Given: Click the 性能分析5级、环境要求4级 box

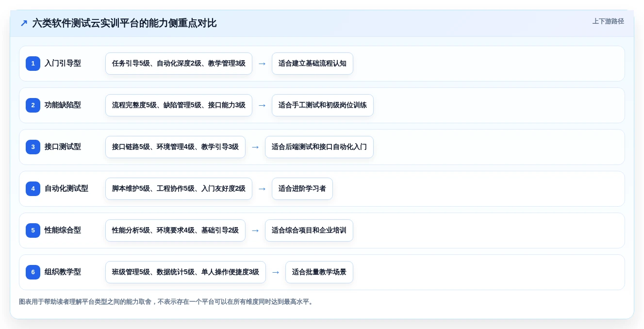Looking at the screenshot, I should coord(175,230).
